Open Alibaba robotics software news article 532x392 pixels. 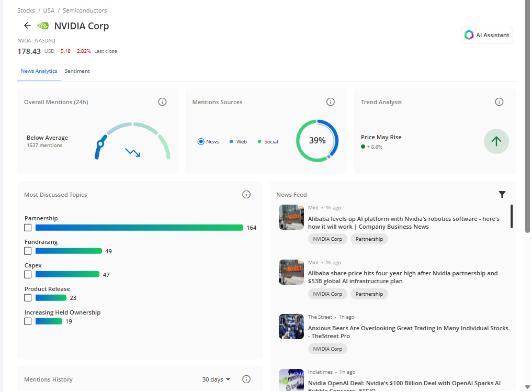[403, 222]
